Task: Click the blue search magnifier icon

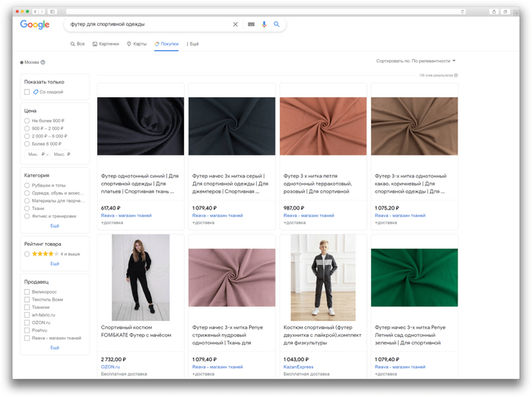Action: click(277, 24)
